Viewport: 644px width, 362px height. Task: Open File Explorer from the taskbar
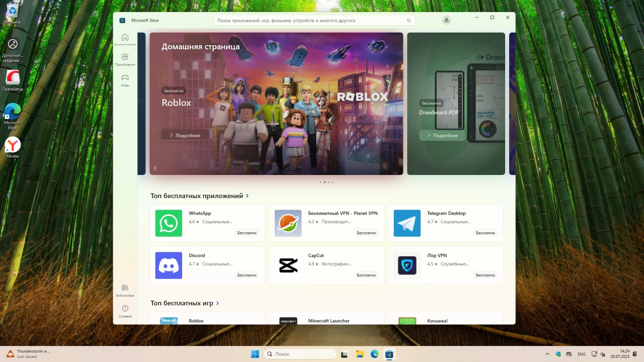[x=359, y=354]
